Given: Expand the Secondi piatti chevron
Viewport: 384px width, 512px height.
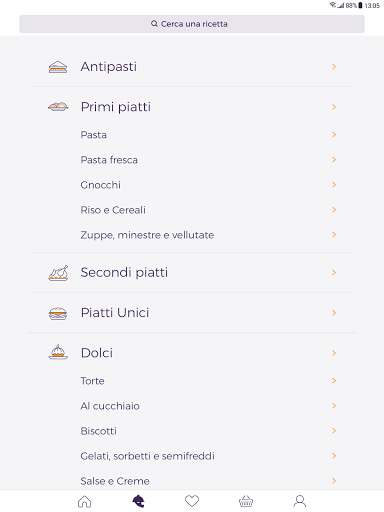Looking at the screenshot, I should point(334,273).
